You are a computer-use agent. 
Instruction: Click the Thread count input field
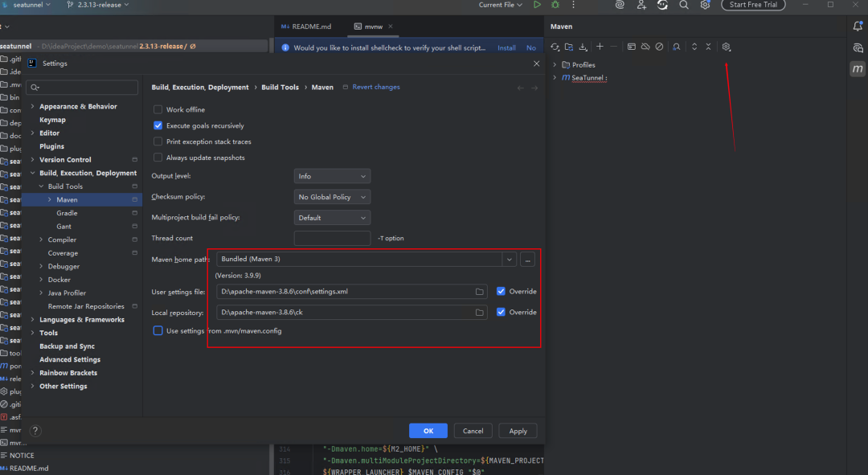click(332, 238)
